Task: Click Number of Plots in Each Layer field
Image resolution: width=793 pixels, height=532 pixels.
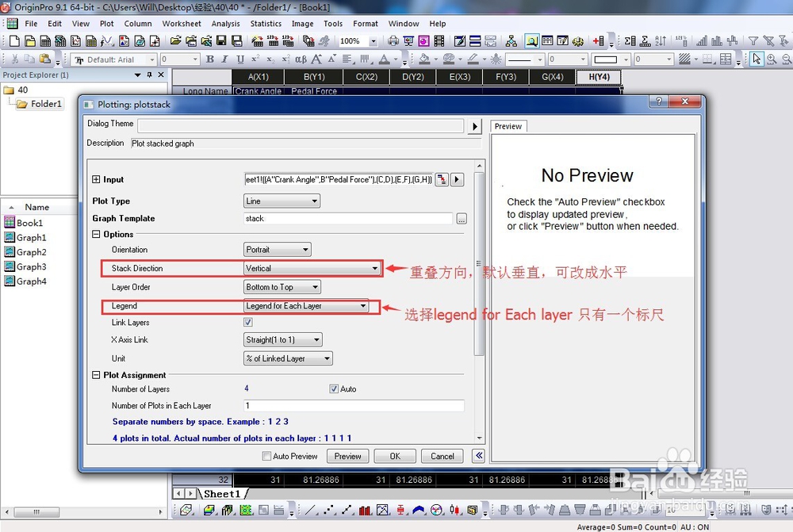Action: pyautogui.click(x=354, y=406)
